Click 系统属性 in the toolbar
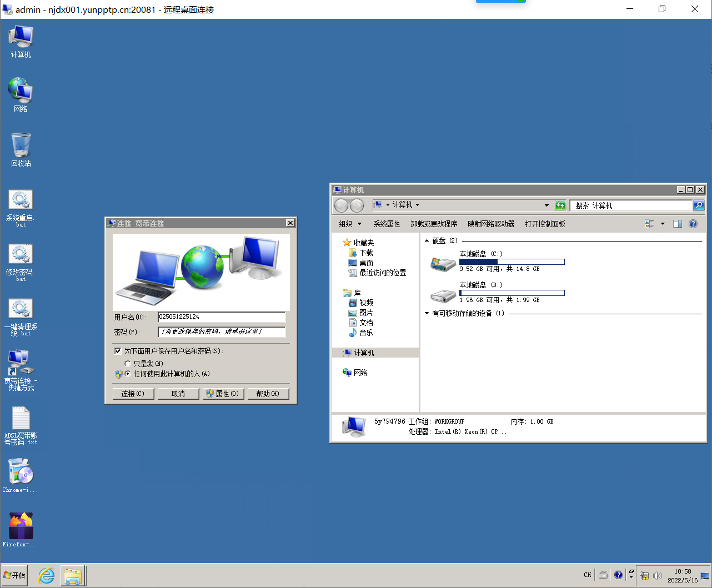 tap(387, 224)
